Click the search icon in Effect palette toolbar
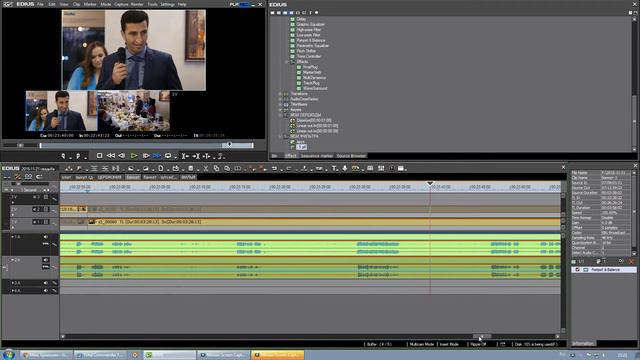Screen dimensions: 640x360 tap(317, 13)
